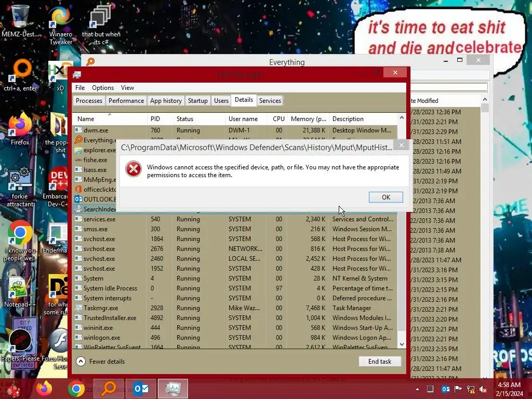Open the Notepad++ desktop shortcut

point(20,292)
